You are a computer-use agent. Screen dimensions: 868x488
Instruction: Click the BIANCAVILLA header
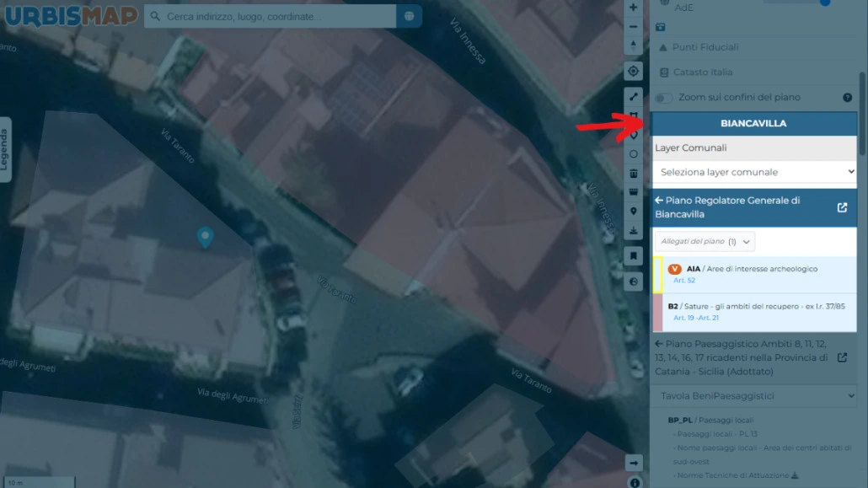(x=753, y=123)
